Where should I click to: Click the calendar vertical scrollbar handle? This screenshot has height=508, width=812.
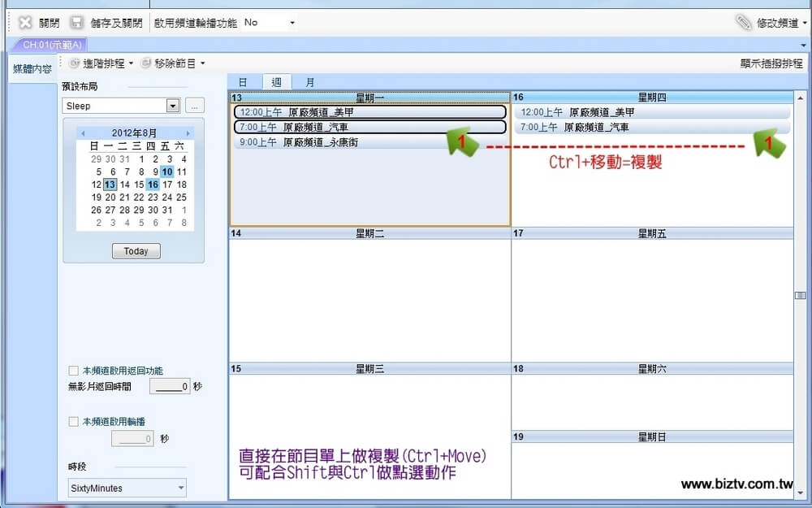pos(800,295)
